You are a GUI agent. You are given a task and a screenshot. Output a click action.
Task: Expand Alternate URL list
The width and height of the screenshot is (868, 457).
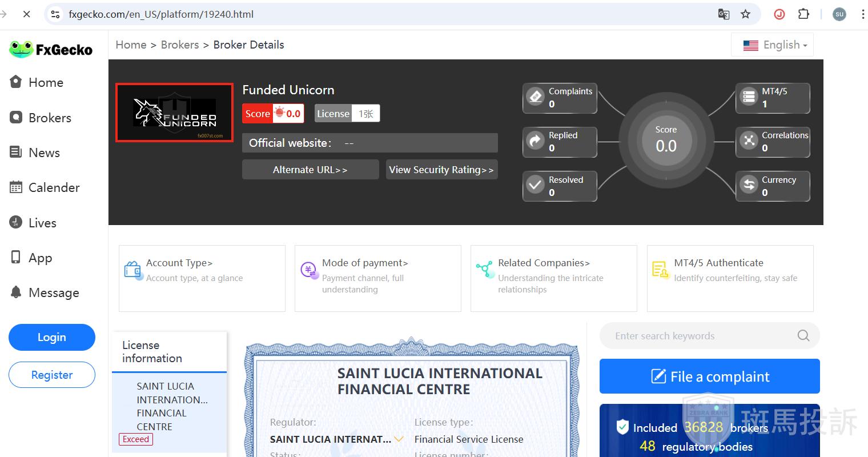[310, 170]
